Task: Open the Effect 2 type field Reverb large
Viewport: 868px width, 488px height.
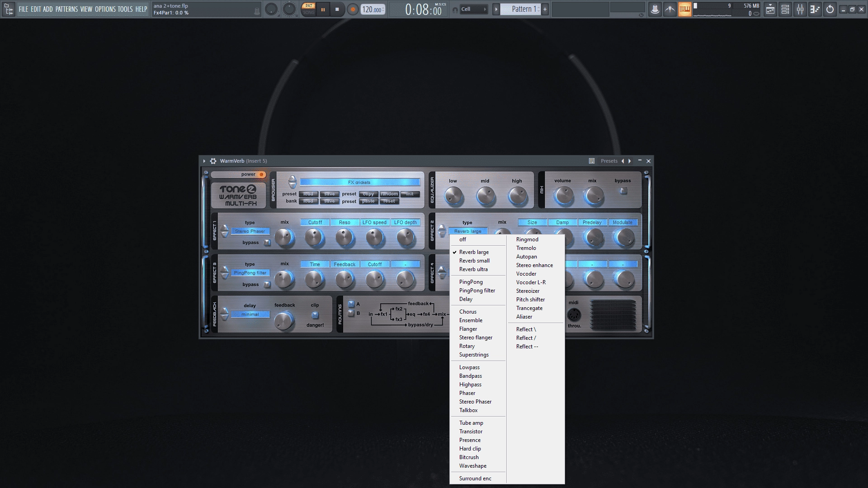Action: pos(468,231)
